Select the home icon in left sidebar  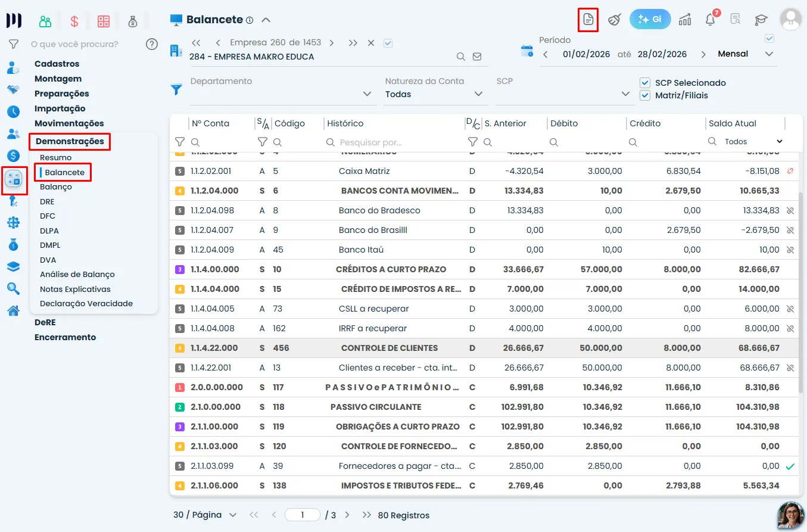[13, 310]
